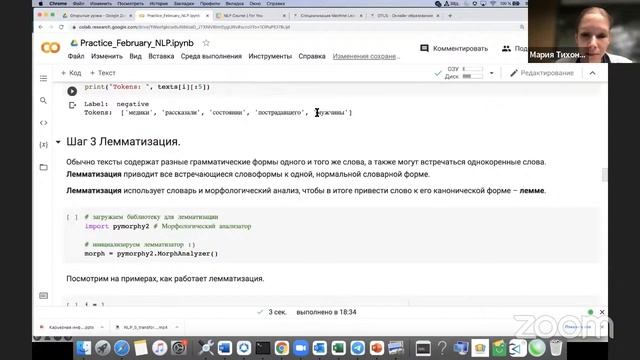Image resolution: width=640 pixels, height=360 pixels.
Task: Click the Colab CO logo
Action: (50, 48)
